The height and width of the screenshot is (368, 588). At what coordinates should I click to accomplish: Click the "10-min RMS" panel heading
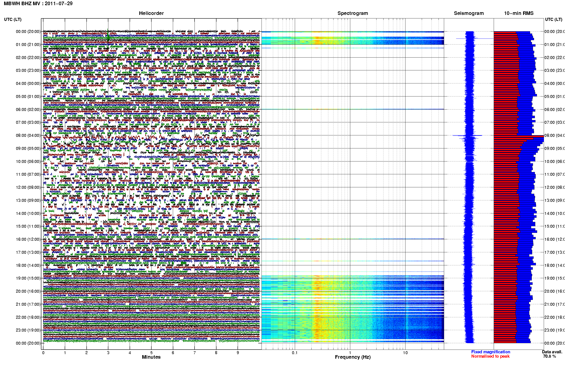click(519, 13)
